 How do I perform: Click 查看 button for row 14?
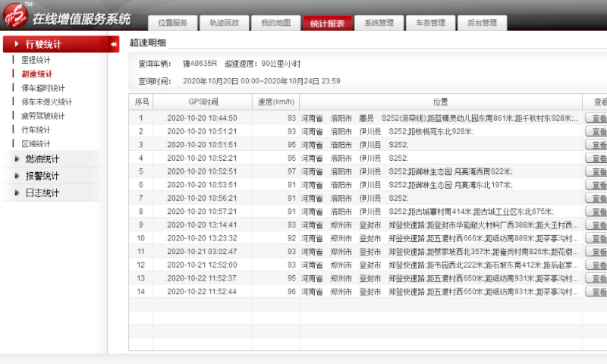pyautogui.click(x=596, y=292)
